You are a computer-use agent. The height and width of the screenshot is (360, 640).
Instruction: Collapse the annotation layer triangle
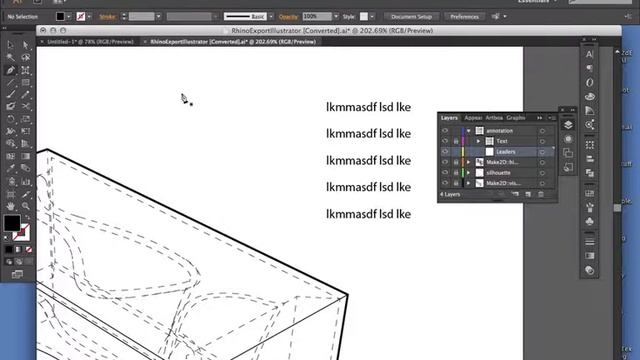(469, 131)
